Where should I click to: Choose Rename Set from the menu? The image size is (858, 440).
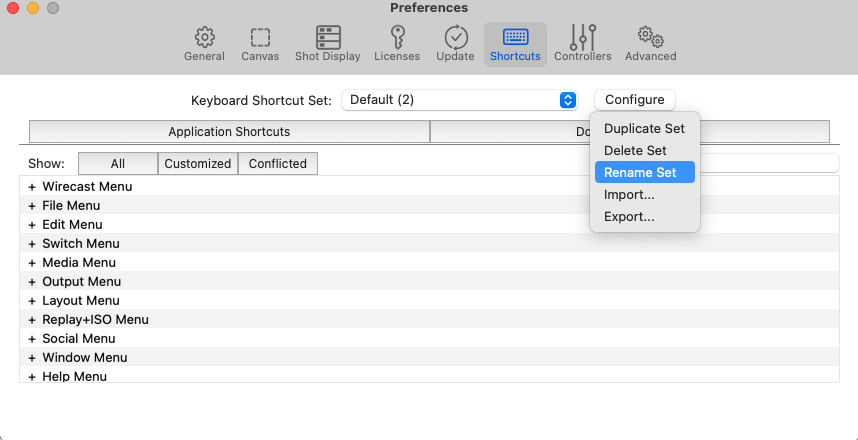pos(645,172)
